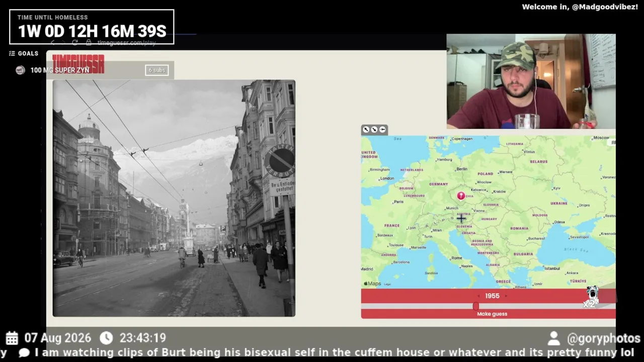Click the down-right arrow map resize icon
The width and height of the screenshot is (644, 362).
point(374,130)
